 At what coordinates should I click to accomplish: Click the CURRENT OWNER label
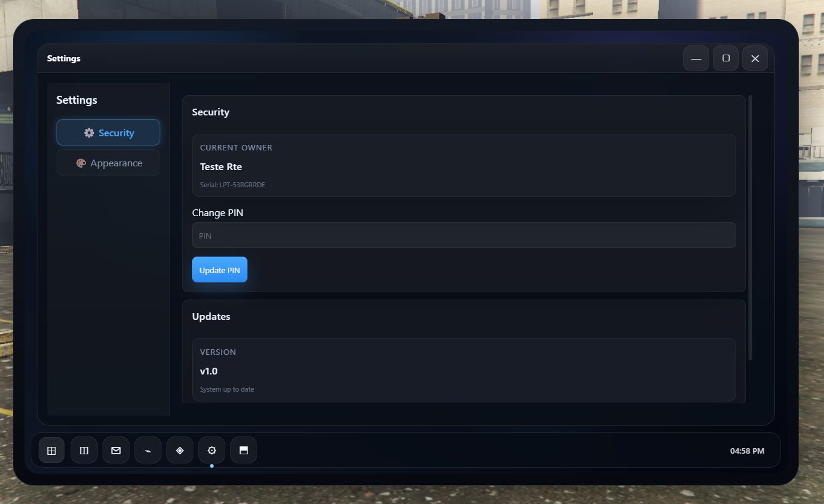point(236,148)
